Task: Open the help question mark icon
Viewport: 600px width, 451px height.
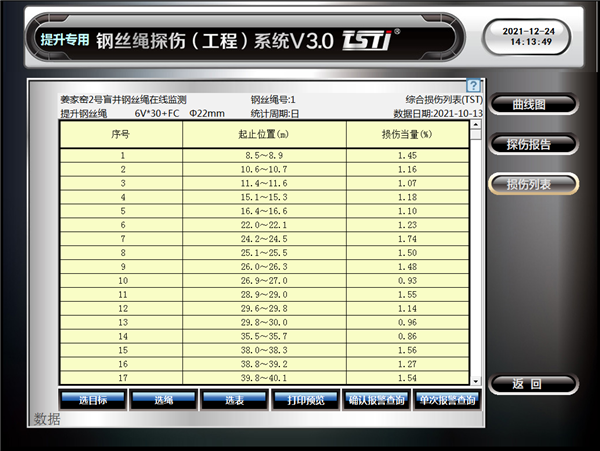Action: (473, 85)
